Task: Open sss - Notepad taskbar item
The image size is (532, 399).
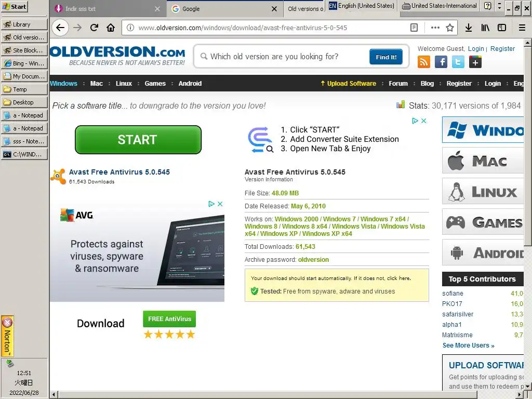Action: (x=24, y=141)
